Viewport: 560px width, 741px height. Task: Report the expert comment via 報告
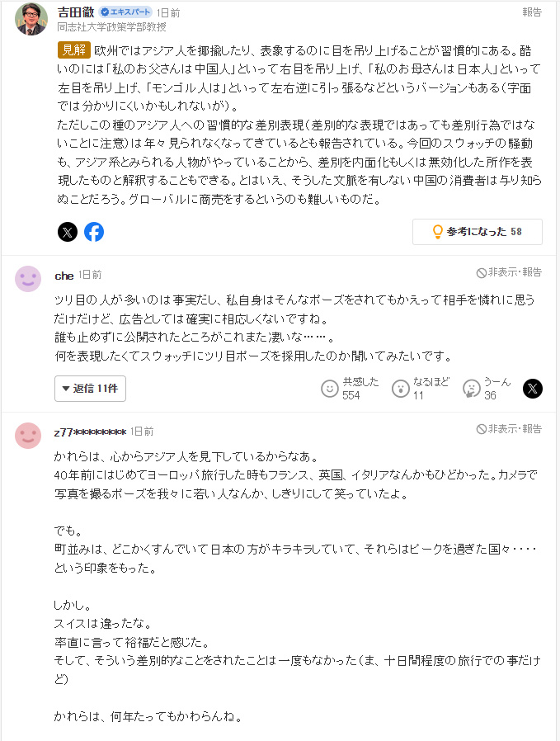coord(532,12)
